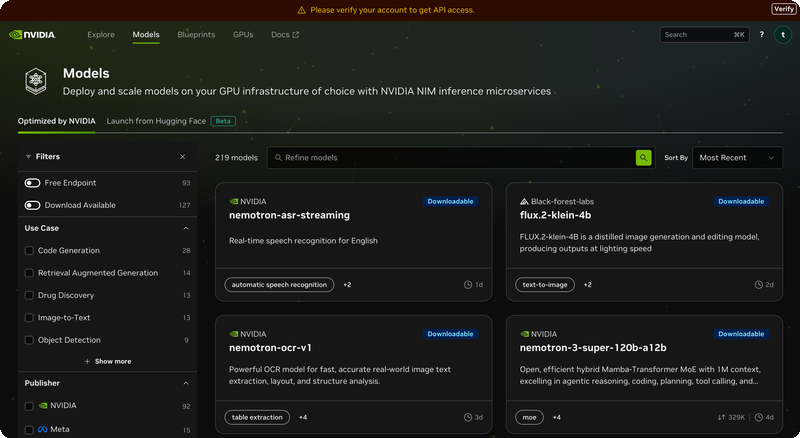Click the text-to-image tag
The height and width of the screenshot is (438, 800).
pyautogui.click(x=545, y=285)
